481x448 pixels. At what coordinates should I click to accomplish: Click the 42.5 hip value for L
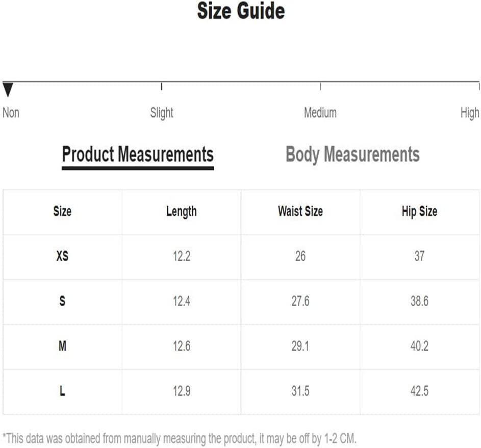pyautogui.click(x=419, y=391)
